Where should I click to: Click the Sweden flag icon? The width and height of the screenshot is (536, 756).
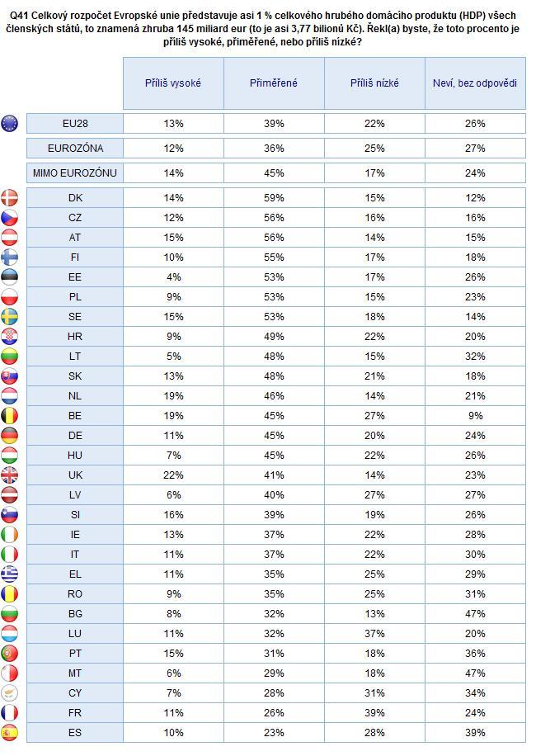9,316
